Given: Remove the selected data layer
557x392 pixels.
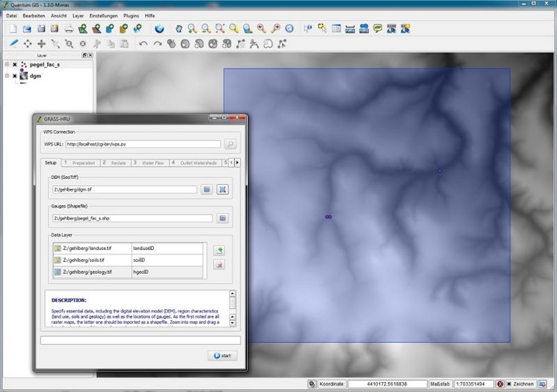Looking at the screenshot, I should 219,265.
